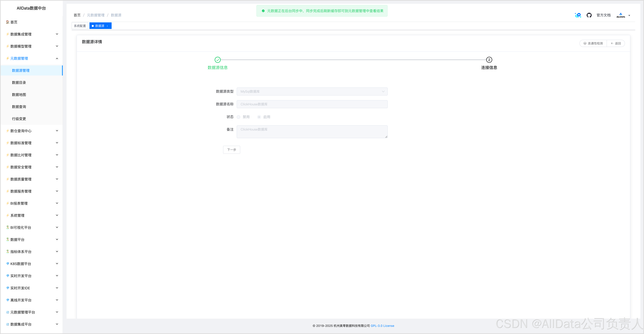The image size is (644, 334).
Task: Open 数据目录 in the sidebar
Action: click(x=19, y=83)
